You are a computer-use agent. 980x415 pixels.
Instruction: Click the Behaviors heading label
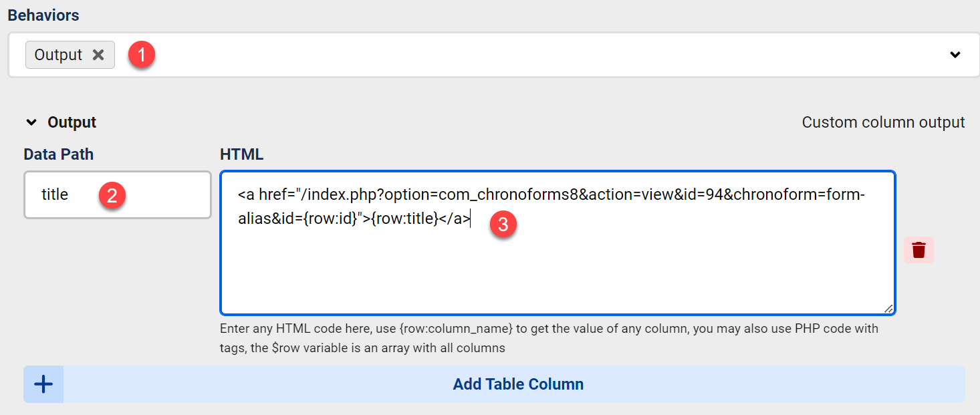(43, 15)
